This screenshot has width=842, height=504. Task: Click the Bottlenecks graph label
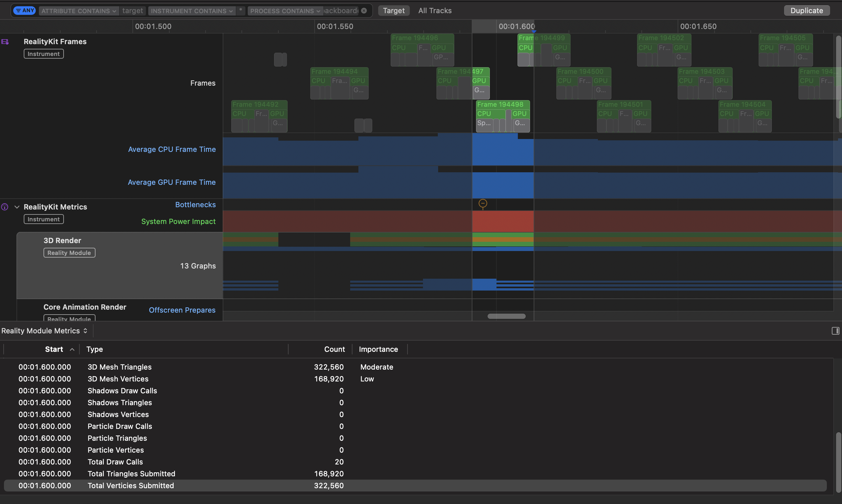coord(195,205)
